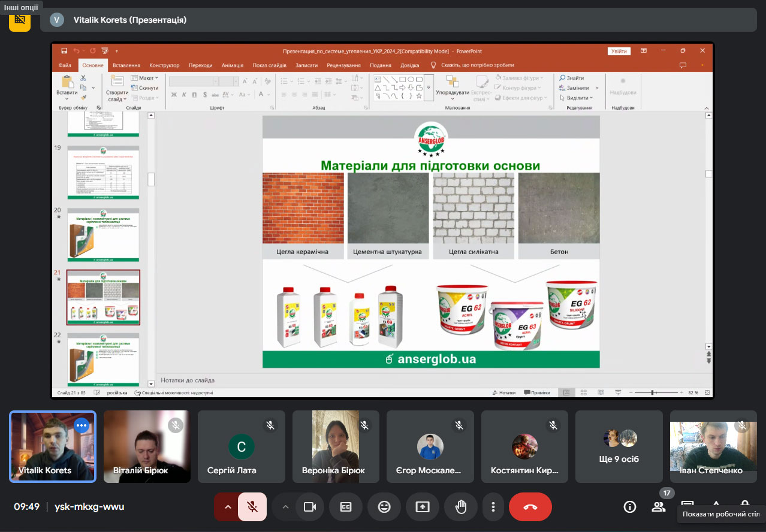The width and height of the screenshot is (766, 532).
Task: Toggle Italic formatting in Font group
Action: point(185,95)
